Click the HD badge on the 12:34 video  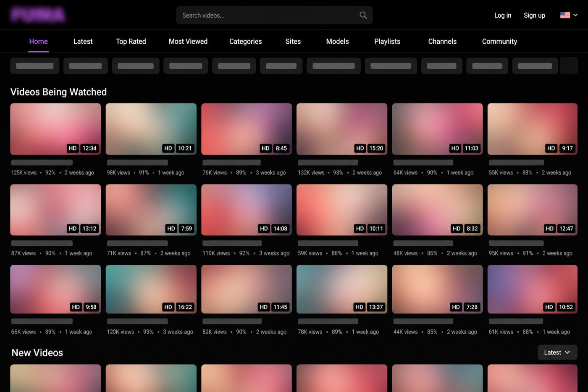(x=73, y=148)
